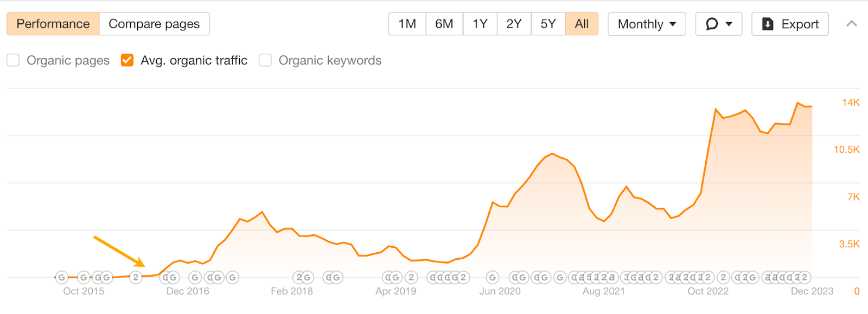Switch to the Compare pages tab

(x=154, y=24)
